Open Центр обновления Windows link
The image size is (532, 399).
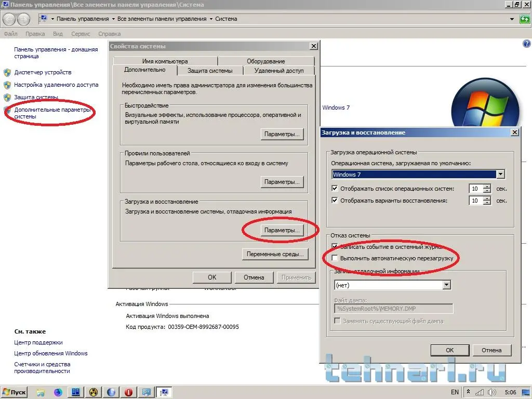click(51, 353)
